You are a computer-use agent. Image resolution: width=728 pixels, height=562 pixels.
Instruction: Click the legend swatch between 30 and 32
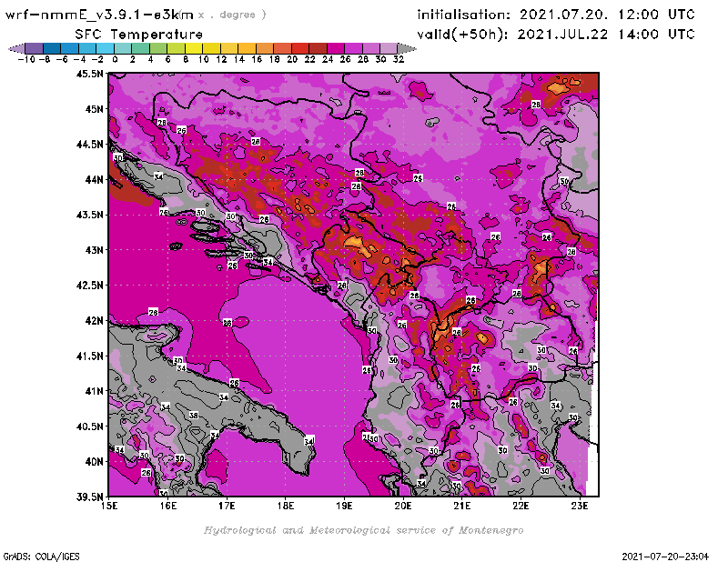coord(389,48)
